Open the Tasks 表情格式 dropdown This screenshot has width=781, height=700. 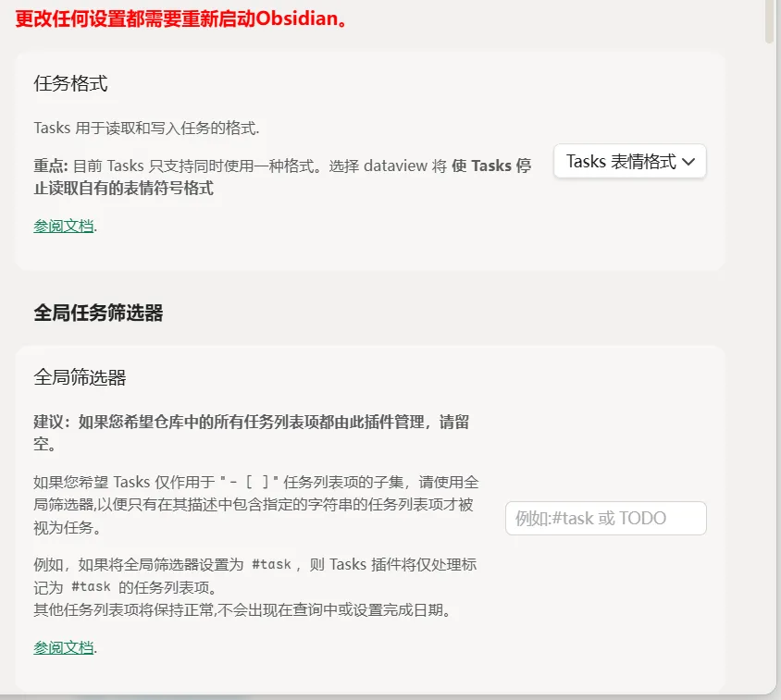[x=629, y=161]
